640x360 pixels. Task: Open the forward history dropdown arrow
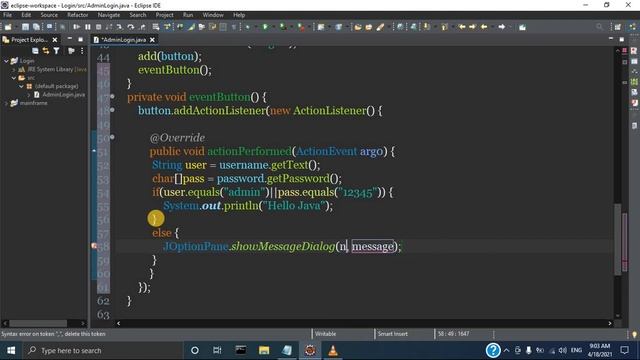(509, 27)
